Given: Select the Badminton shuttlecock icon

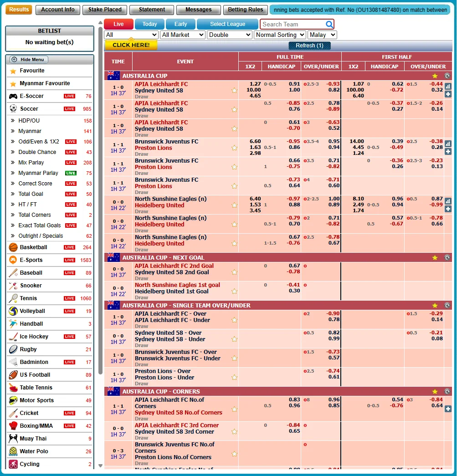Looking at the screenshot, I should (x=13, y=362).
